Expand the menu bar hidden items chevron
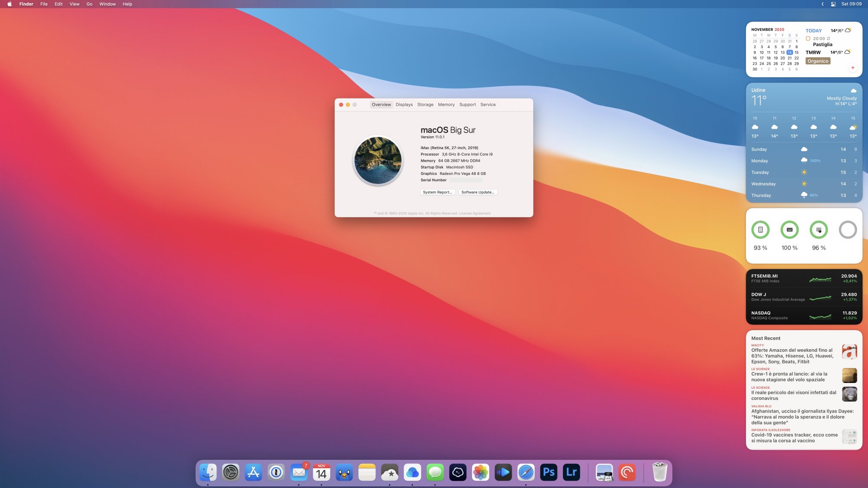868x488 pixels. (822, 4)
